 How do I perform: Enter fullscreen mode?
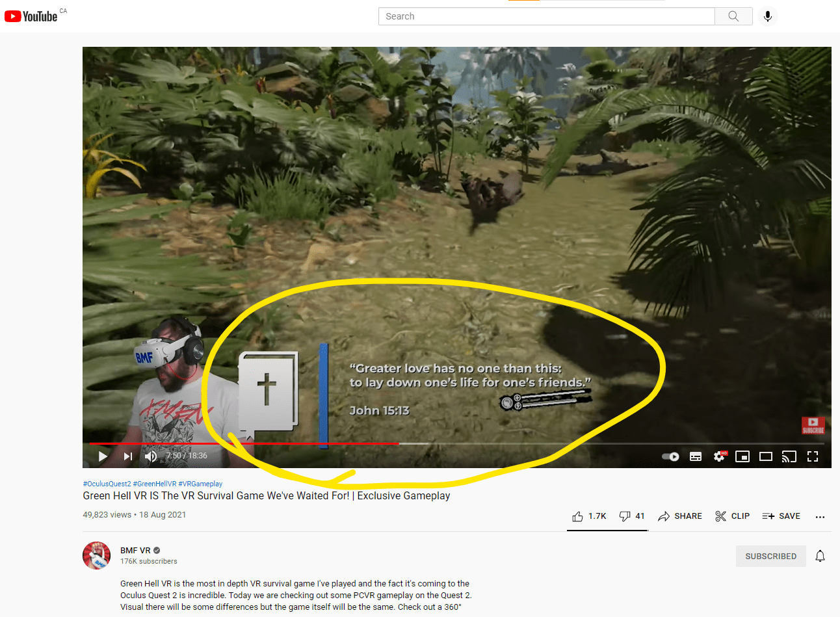(813, 456)
